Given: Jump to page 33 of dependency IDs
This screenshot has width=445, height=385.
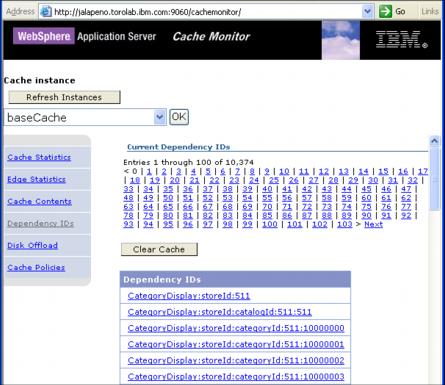Looking at the screenshot, I should pos(128,189).
